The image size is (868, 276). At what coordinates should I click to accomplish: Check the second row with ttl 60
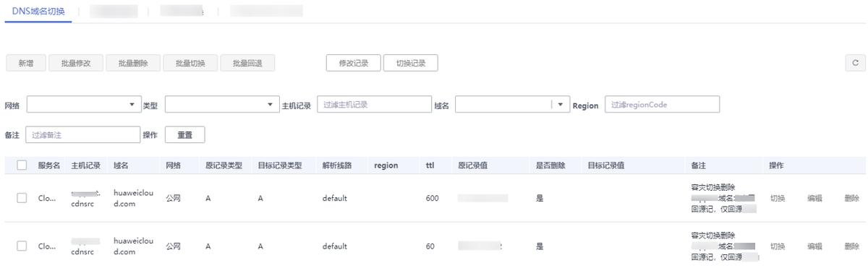pyautogui.click(x=22, y=246)
